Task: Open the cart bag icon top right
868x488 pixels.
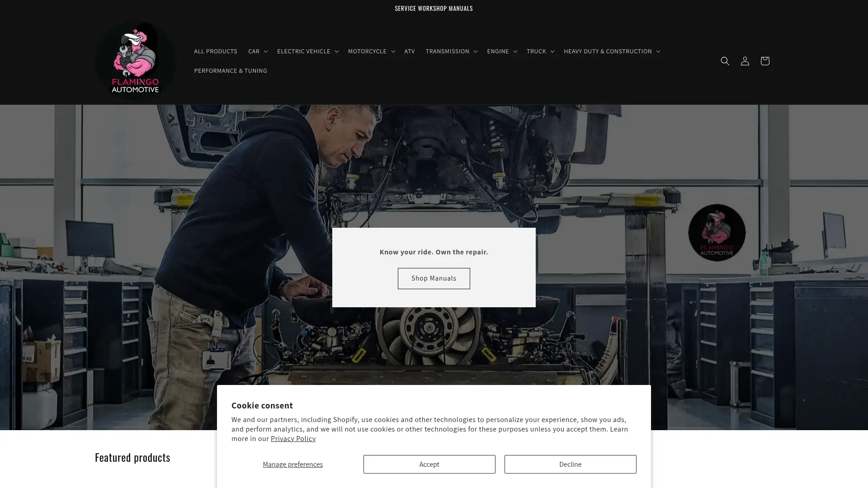Action: coord(764,61)
